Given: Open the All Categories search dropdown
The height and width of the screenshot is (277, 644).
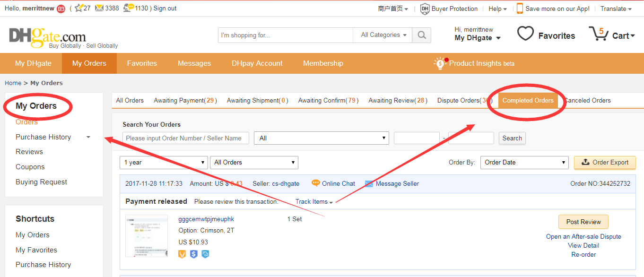Looking at the screenshot, I should [383, 35].
